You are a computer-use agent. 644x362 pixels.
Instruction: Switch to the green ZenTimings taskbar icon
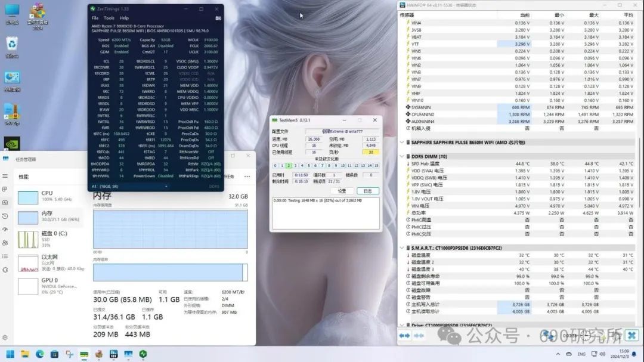point(143,354)
